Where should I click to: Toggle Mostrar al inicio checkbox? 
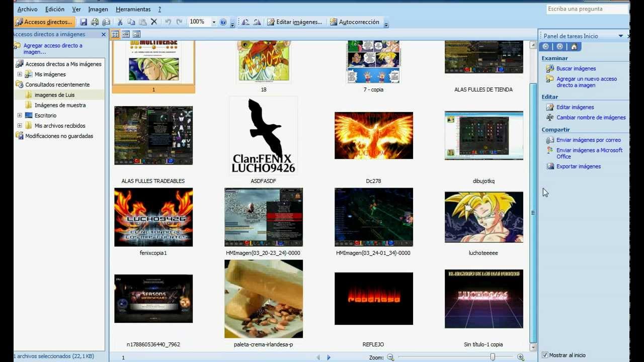[545, 355]
